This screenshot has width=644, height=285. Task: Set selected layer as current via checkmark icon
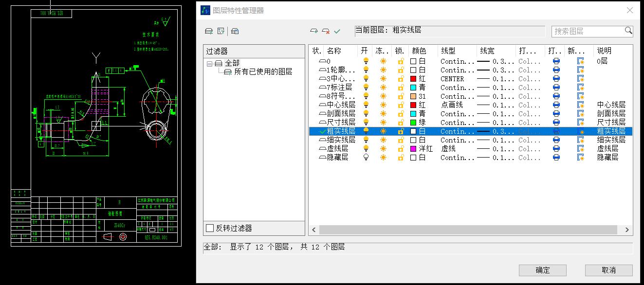click(336, 31)
